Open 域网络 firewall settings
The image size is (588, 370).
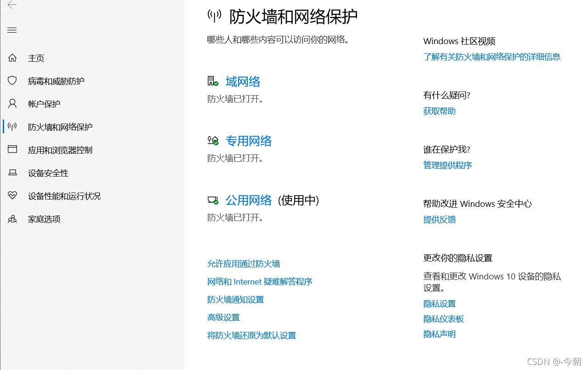tap(243, 81)
